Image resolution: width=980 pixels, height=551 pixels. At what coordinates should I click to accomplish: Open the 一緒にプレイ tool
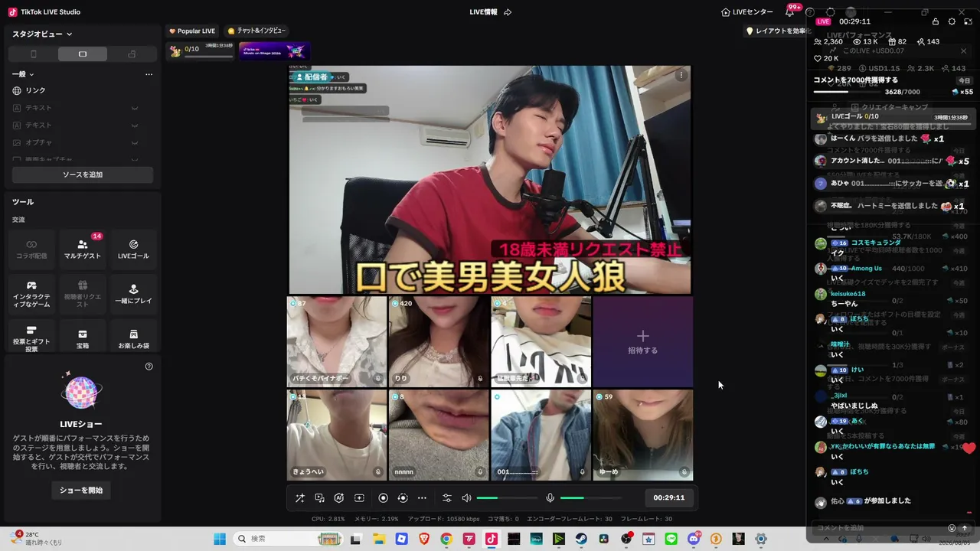point(133,295)
